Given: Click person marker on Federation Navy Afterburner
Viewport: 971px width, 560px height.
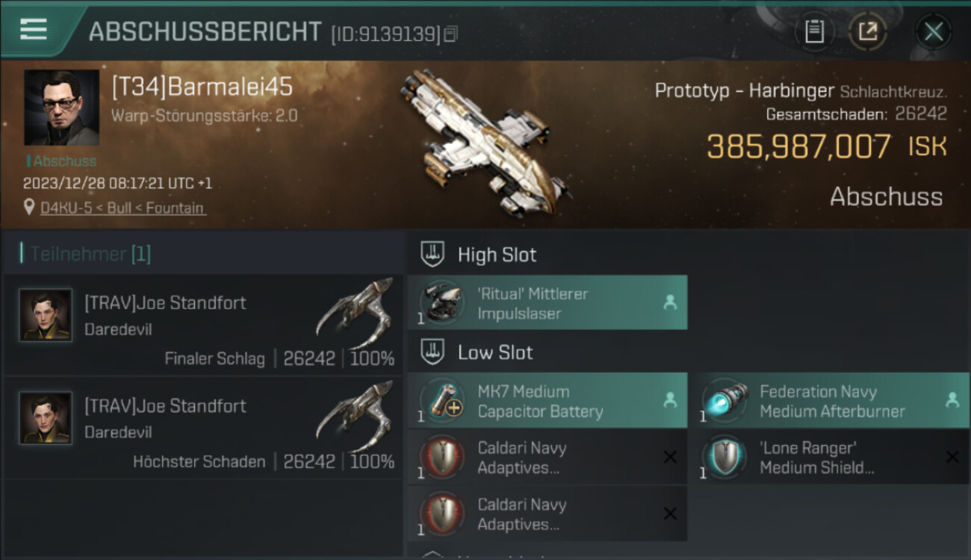Looking at the screenshot, I should click(952, 400).
